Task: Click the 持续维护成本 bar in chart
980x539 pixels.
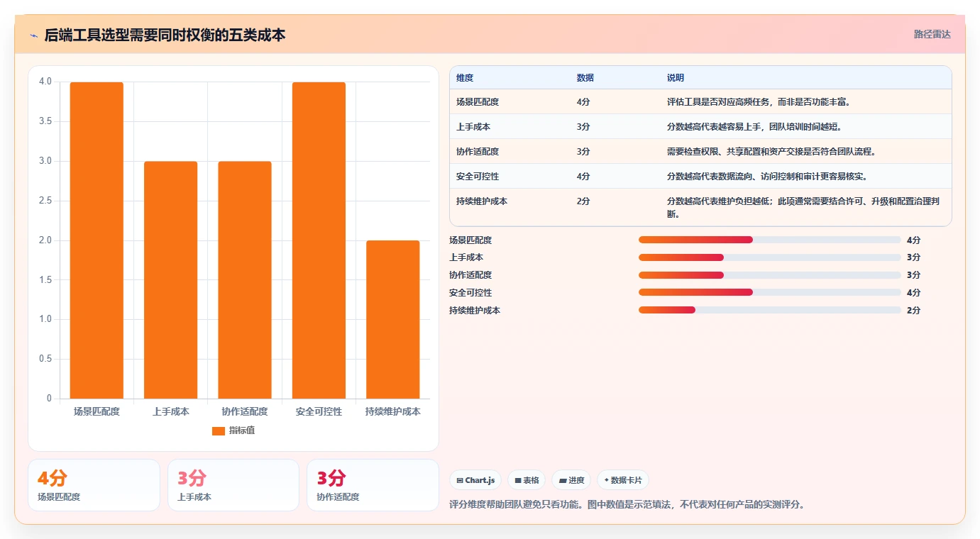Action: click(x=393, y=320)
